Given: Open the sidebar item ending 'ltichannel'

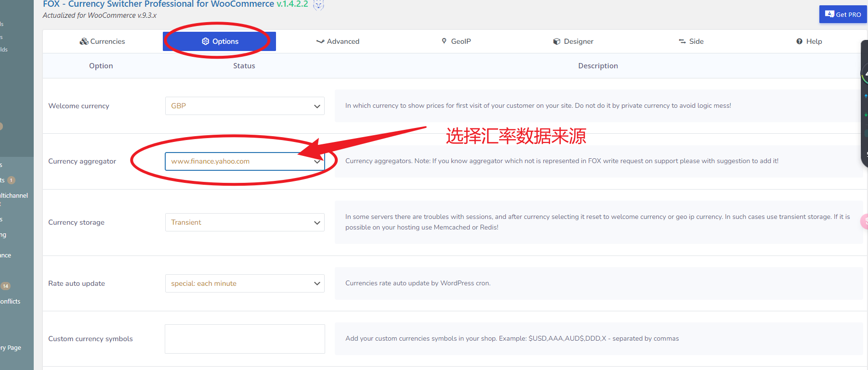Looking at the screenshot, I should pyautogui.click(x=14, y=195).
